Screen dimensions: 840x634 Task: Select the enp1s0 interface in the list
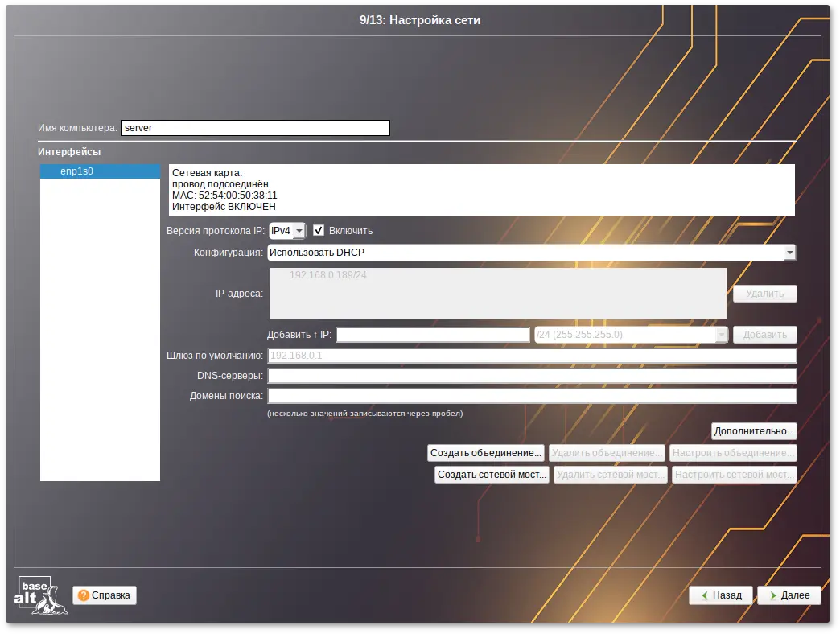point(100,171)
